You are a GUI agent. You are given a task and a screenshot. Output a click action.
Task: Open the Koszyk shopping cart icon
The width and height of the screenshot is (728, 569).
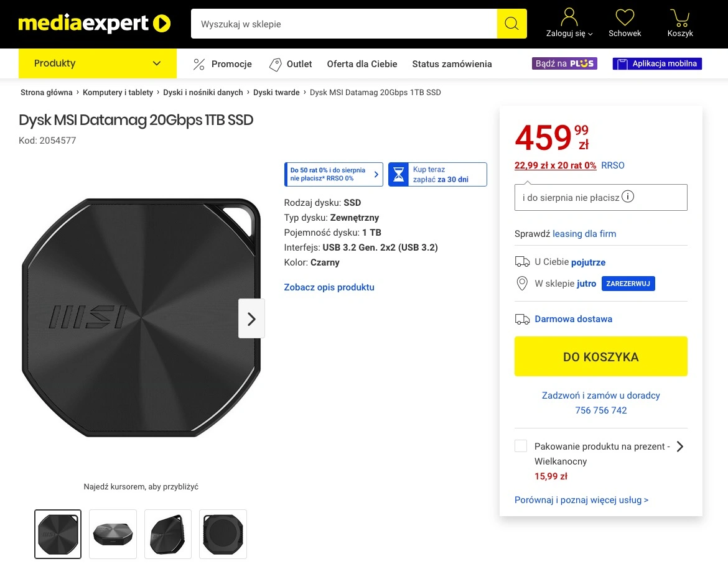(x=679, y=17)
